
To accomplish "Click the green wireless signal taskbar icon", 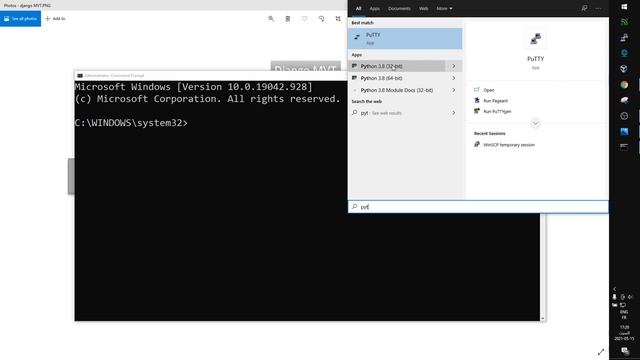I will coord(624,22).
